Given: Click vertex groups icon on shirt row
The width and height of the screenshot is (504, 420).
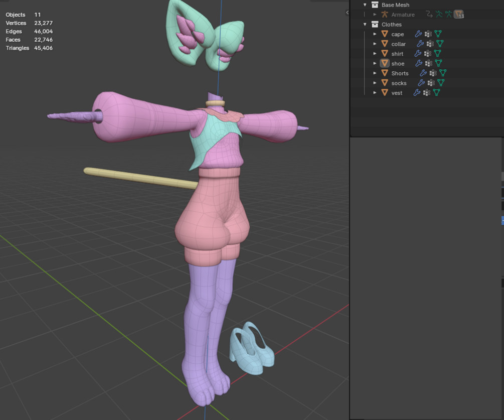Looking at the screenshot, I should 428,53.
